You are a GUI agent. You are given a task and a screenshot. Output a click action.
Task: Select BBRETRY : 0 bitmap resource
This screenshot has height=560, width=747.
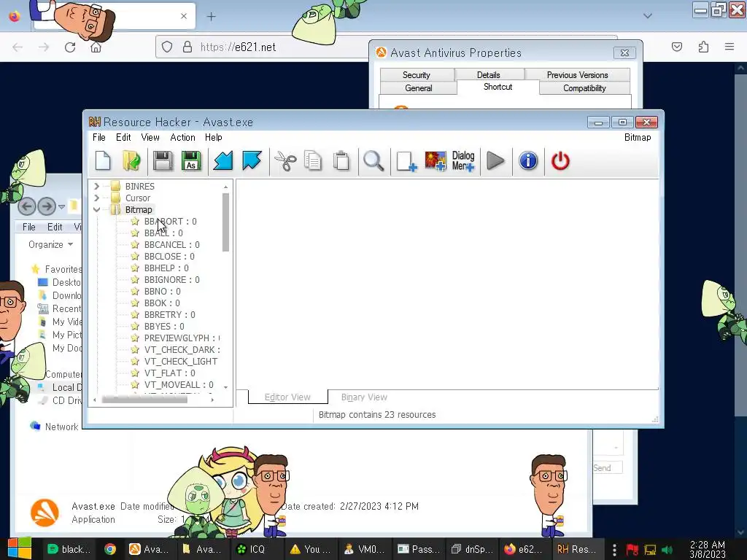point(169,314)
